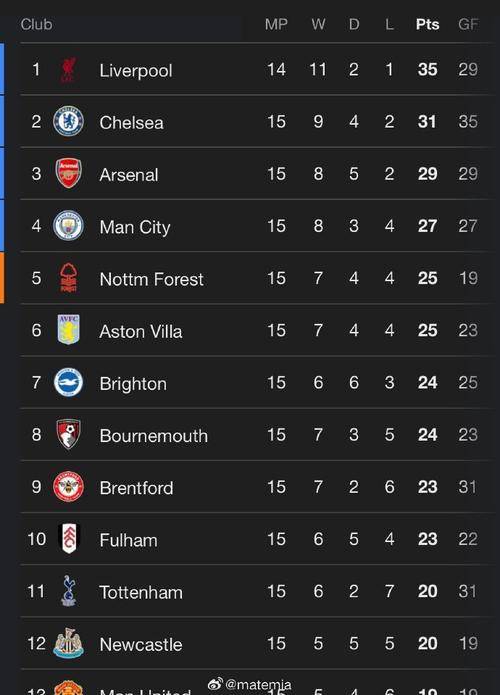Viewport: 500px width, 695px height.
Task: Click the Liverpool club crest
Action: (x=68, y=70)
